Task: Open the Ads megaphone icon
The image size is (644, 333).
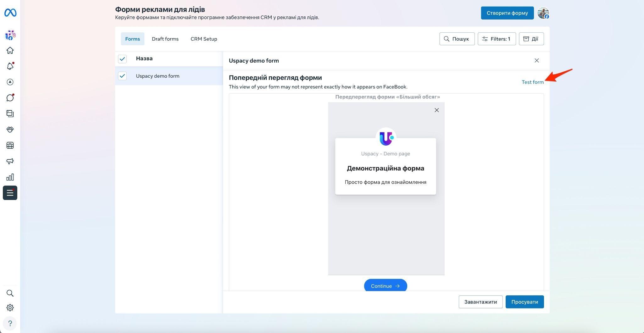Action: [10, 161]
